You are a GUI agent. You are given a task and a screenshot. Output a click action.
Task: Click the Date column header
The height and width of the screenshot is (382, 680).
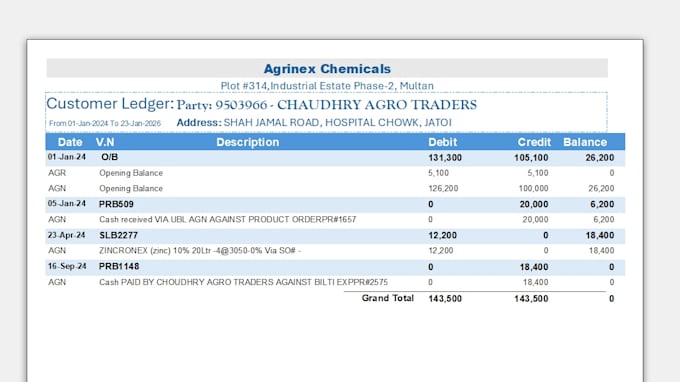pyautogui.click(x=70, y=142)
